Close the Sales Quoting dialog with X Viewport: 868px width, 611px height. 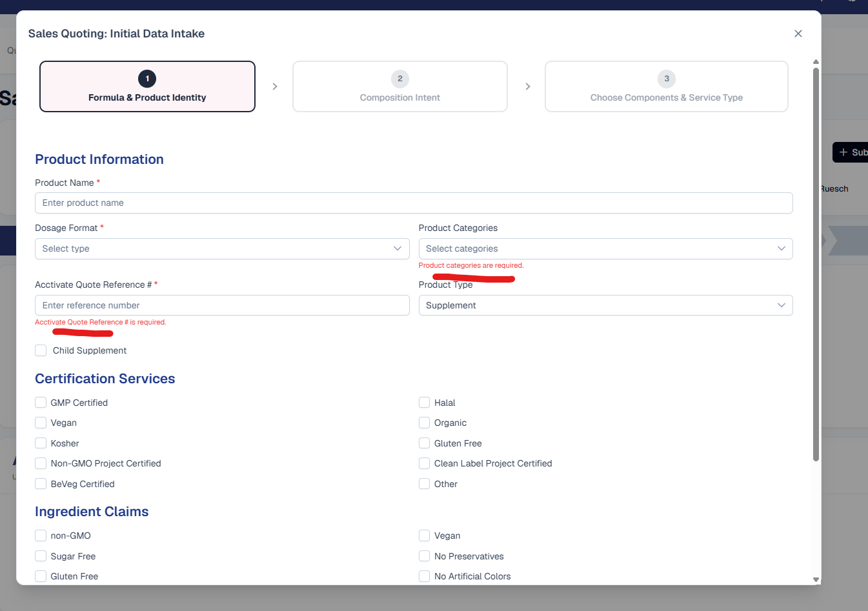click(798, 34)
